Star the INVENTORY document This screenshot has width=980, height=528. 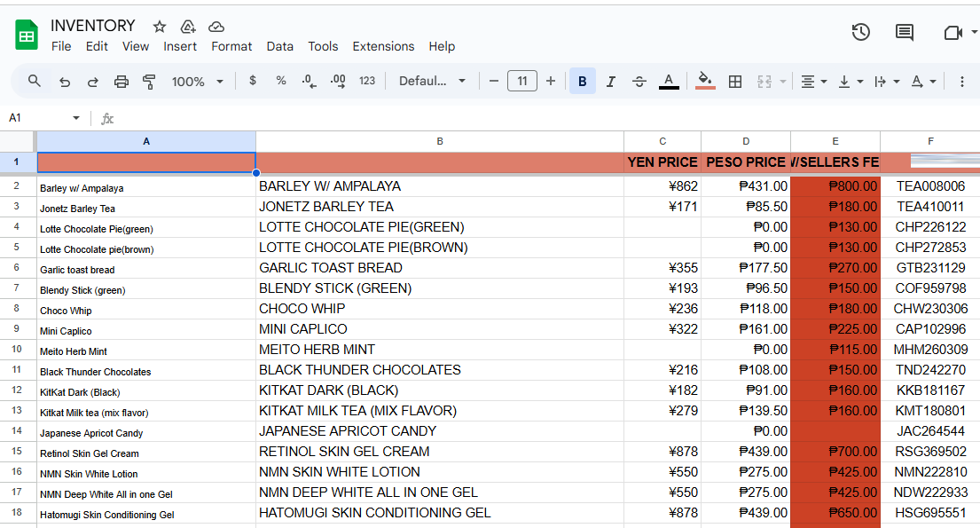[x=160, y=27]
